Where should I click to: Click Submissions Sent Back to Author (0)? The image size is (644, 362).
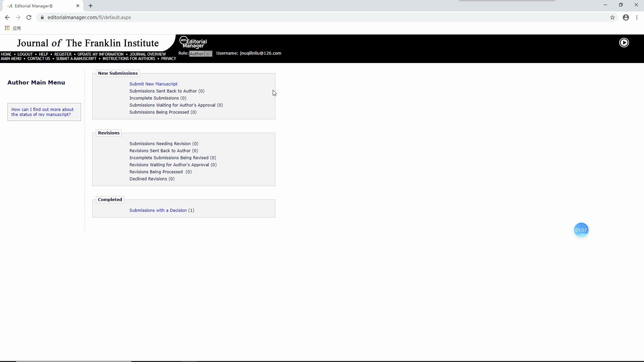pyautogui.click(x=167, y=91)
